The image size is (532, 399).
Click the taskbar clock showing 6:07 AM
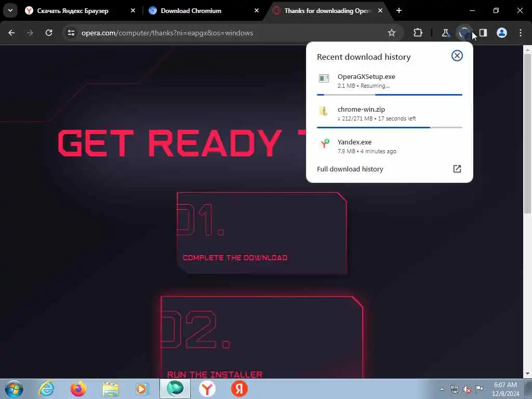click(x=505, y=389)
